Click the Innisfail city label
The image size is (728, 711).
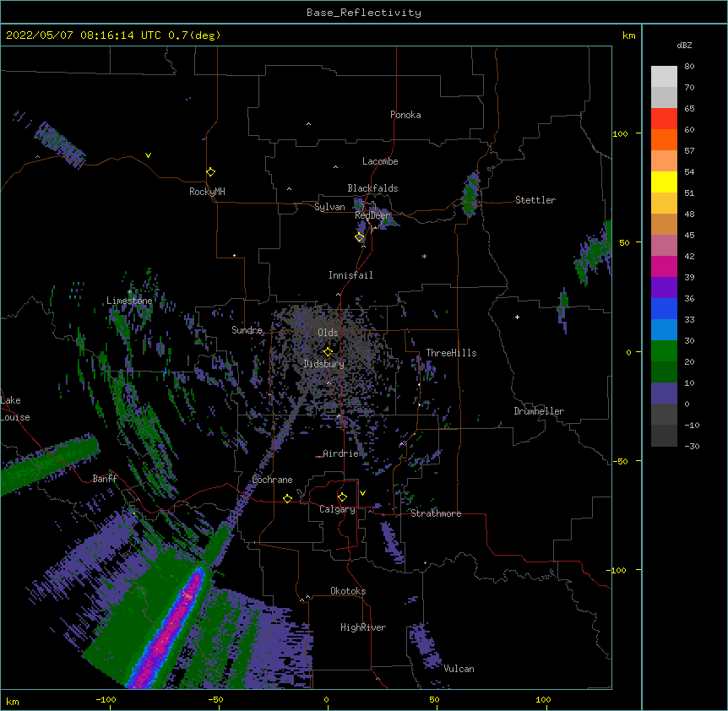[350, 275]
